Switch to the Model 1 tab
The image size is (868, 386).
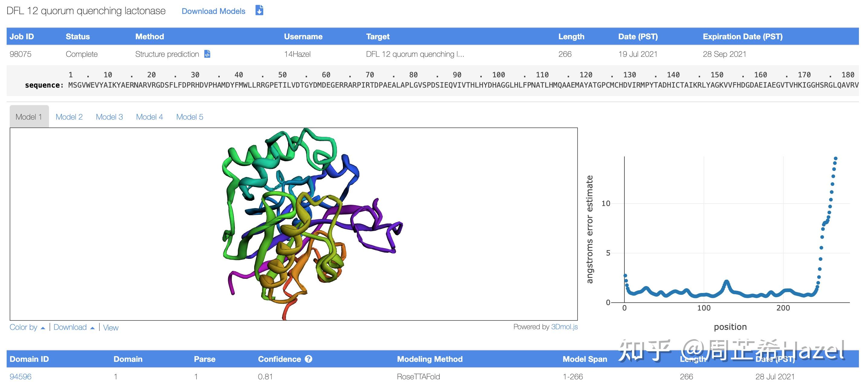pyautogui.click(x=29, y=117)
